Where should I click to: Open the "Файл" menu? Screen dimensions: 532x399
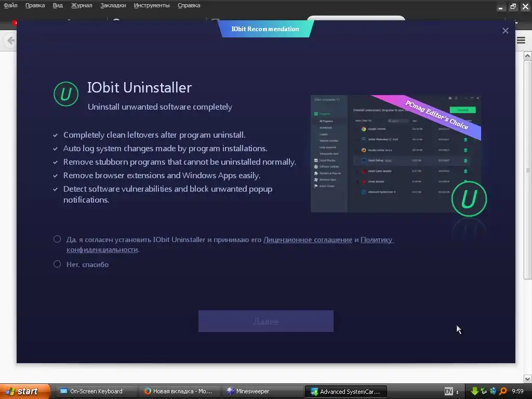(10, 5)
